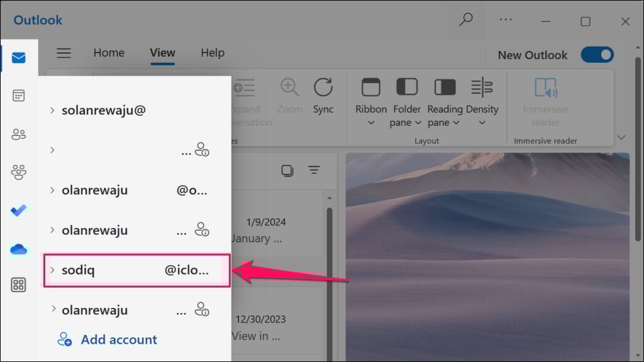Screen dimensions: 644x362
Task: Open the Help tab
Action: pos(213,53)
